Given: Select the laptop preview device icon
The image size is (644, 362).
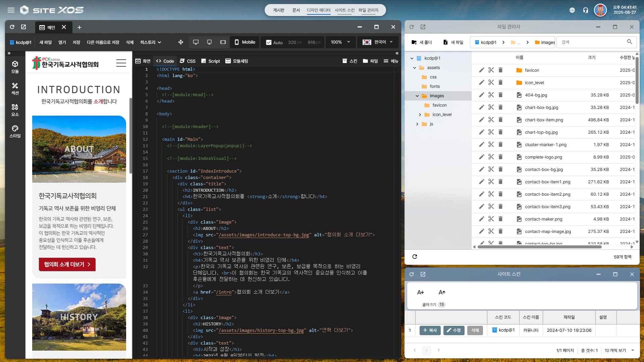Looking at the screenshot, I should tap(209, 42).
